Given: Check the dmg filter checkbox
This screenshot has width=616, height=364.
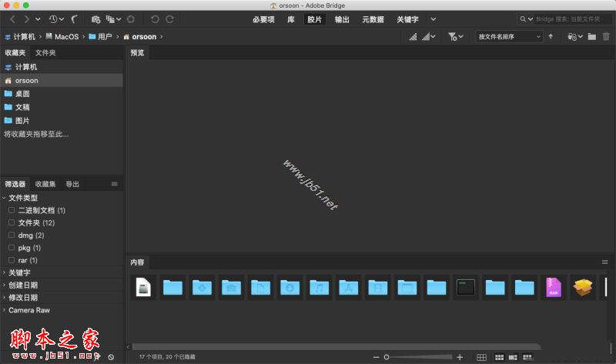Looking at the screenshot, I should click(x=12, y=235).
